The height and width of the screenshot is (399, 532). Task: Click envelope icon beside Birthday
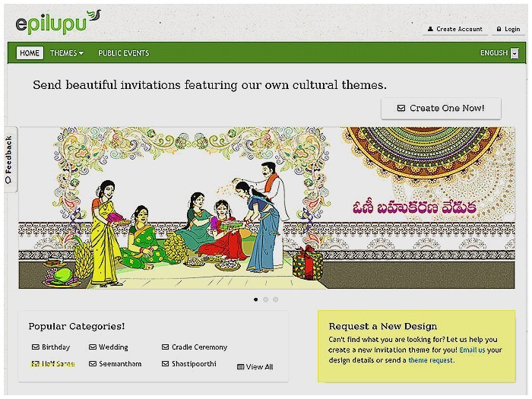(35, 347)
